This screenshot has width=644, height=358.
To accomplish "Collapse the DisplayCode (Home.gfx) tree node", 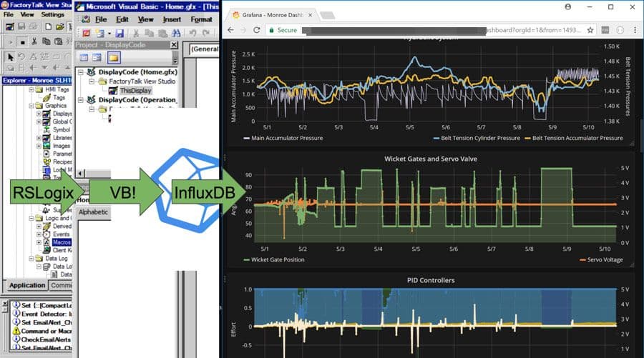I will point(80,72).
